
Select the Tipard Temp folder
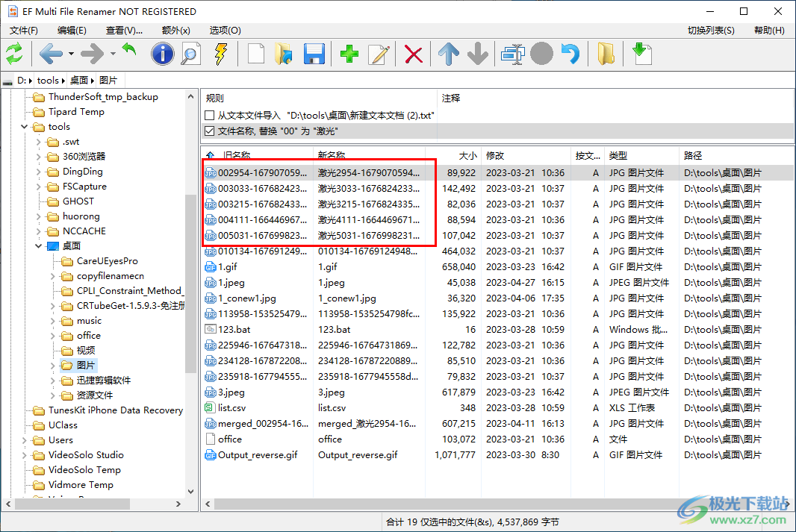tap(76, 112)
